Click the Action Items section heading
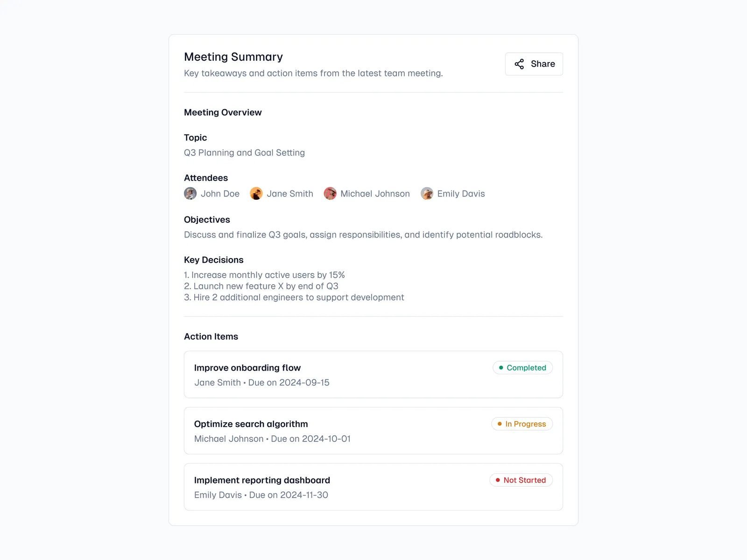Screen dimensions: 747x560 point(211,336)
